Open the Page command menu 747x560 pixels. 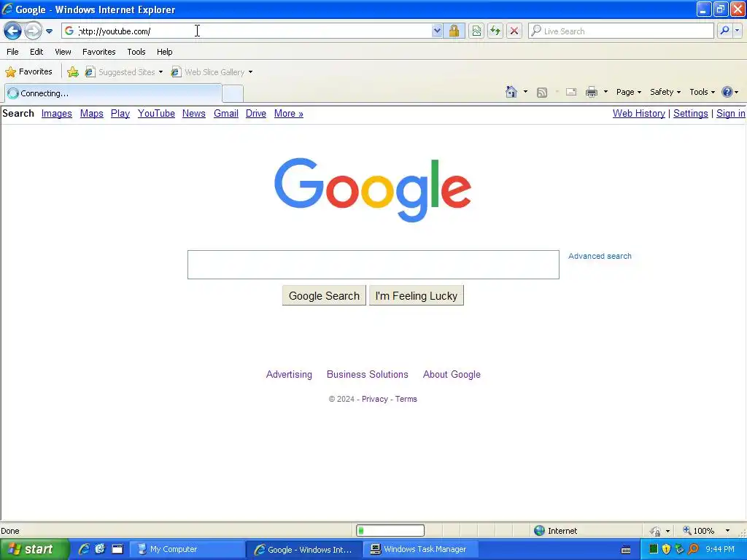tap(629, 92)
